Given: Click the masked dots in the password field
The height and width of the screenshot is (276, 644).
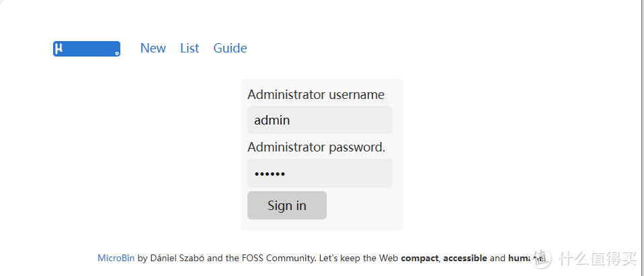Looking at the screenshot, I should point(270,174).
